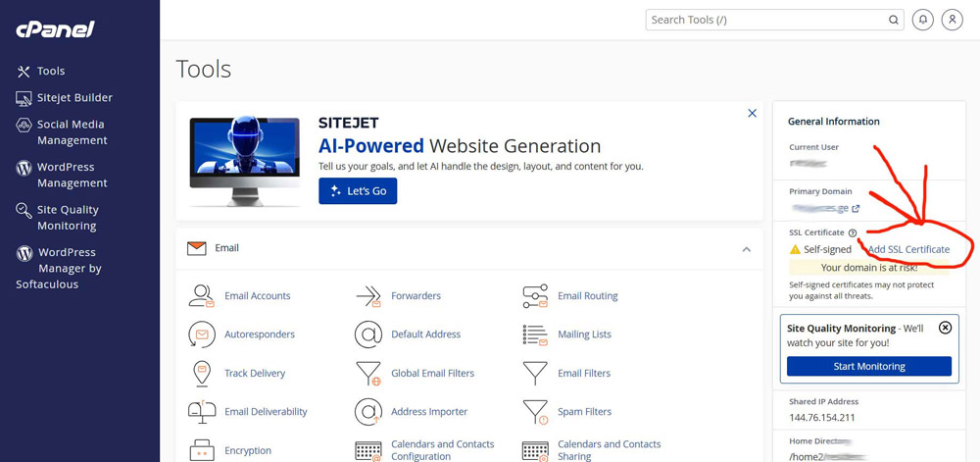Image resolution: width=980 pixels, height=462 pixels.
Task: Open the Spam Filters link
Action: (584, 412)
